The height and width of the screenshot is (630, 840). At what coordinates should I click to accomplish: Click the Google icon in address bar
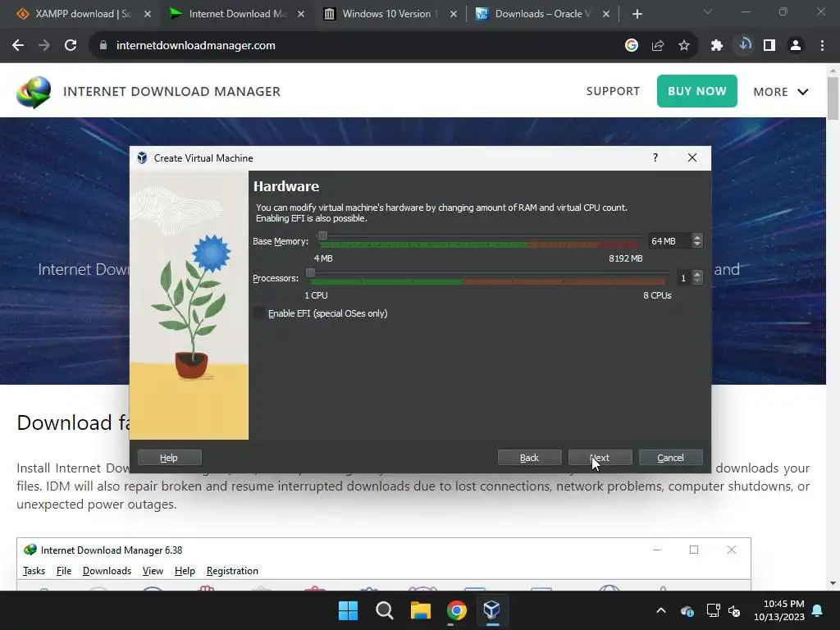pos(632,46)
